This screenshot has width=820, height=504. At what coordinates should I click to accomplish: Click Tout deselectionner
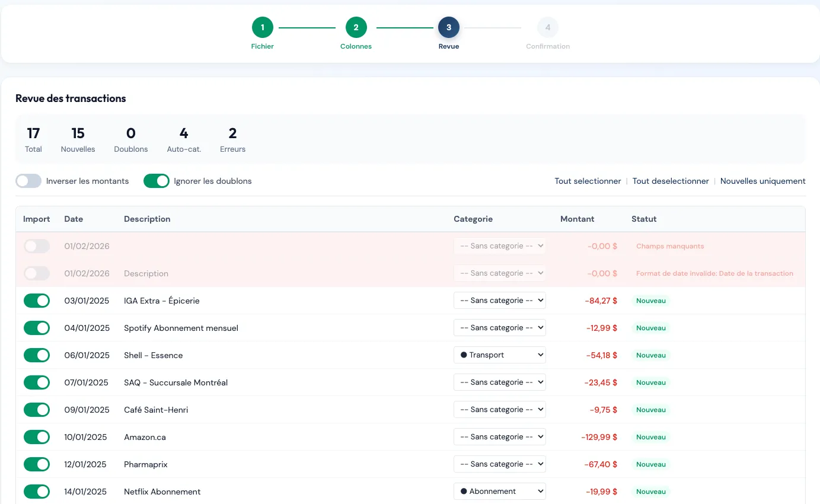[x=671, y=181]
